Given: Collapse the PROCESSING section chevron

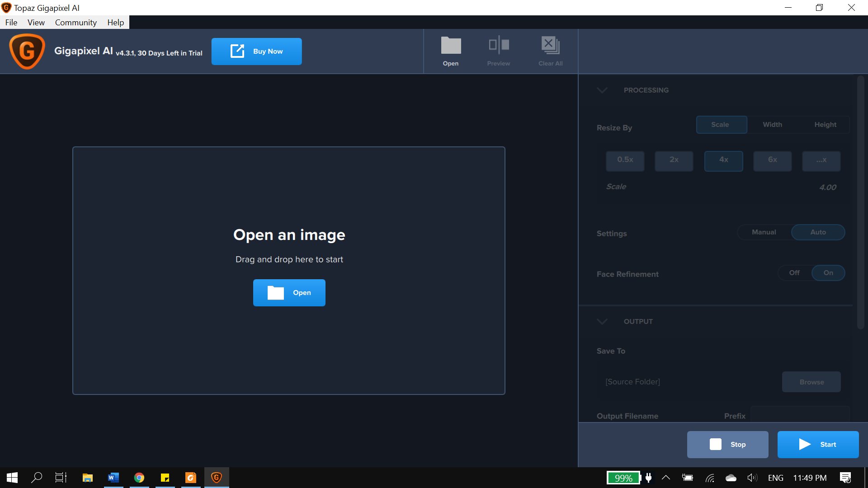Looking at the screenshot, I should [x=602, y=90].
